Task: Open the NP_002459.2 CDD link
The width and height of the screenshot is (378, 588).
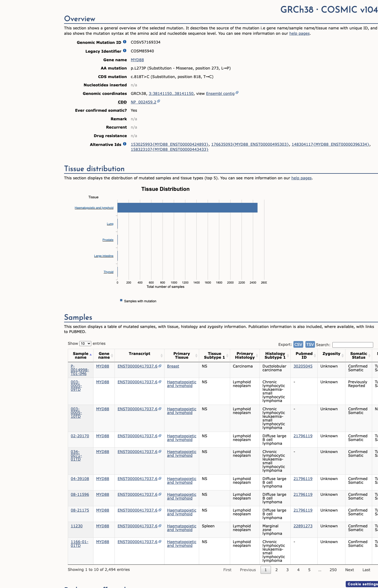Action: tap(143, 102)
